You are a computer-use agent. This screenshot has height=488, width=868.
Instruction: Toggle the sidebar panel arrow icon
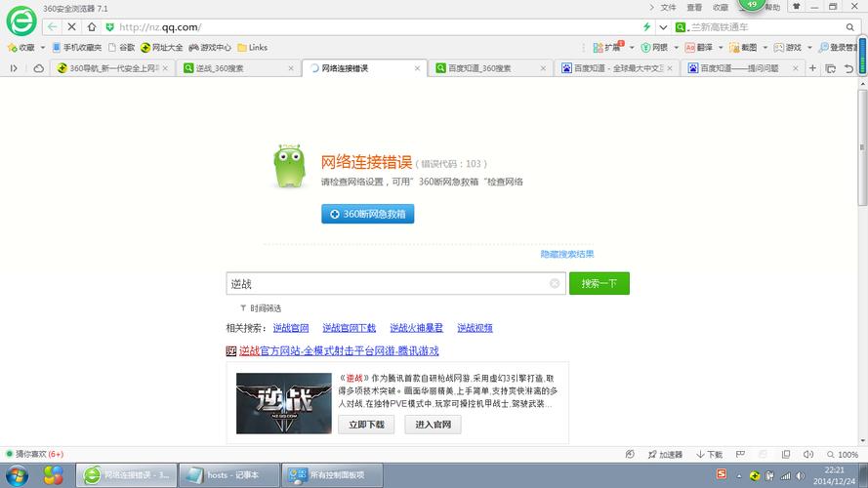click(x=14, y=68)
